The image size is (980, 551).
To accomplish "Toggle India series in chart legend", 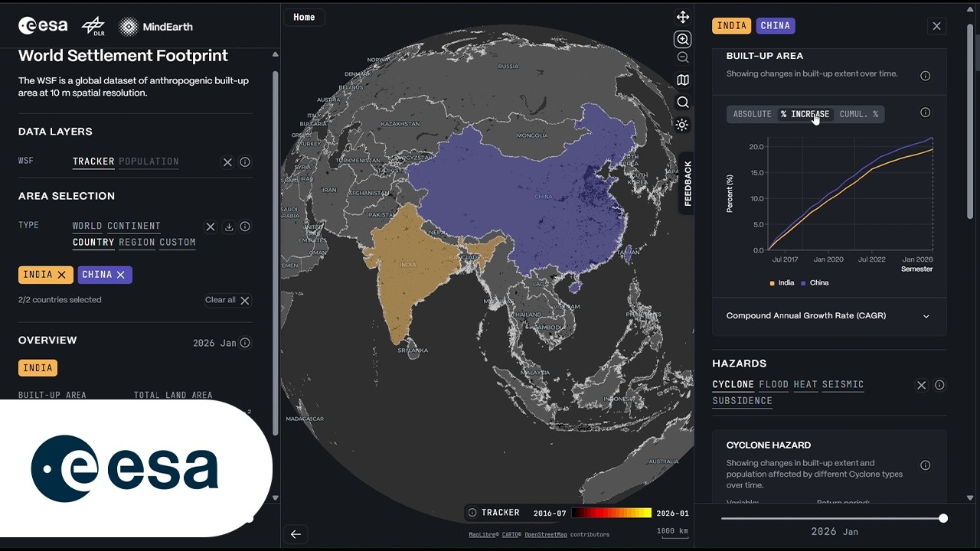I will tap(782, 282).
